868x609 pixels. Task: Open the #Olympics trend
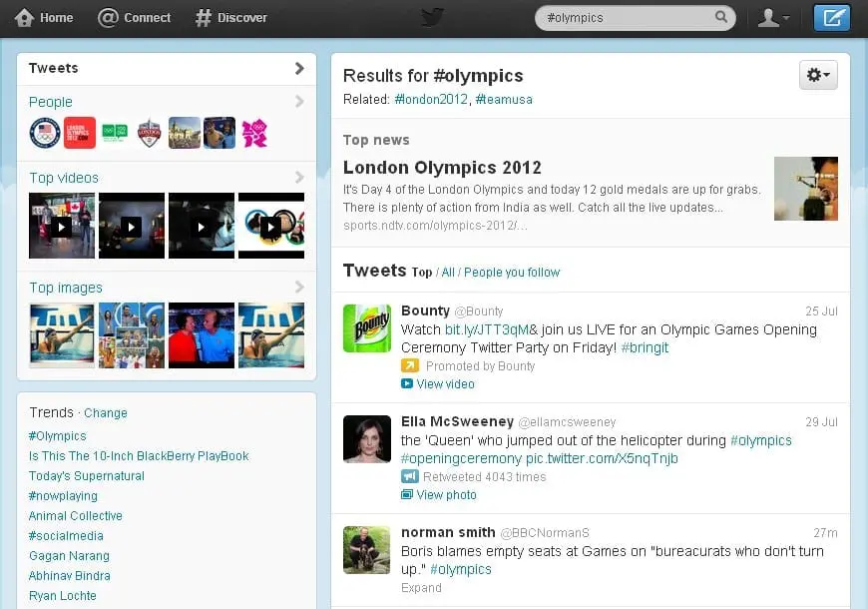pyautogui.click(x=58, y=436)
